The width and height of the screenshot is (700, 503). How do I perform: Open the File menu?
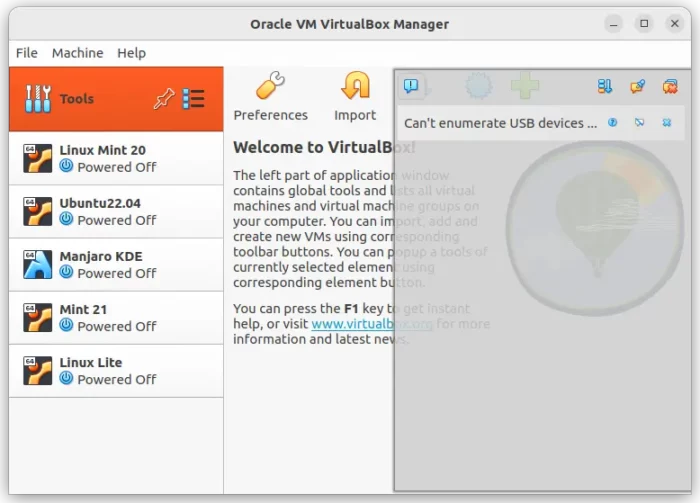click(27, 53)
